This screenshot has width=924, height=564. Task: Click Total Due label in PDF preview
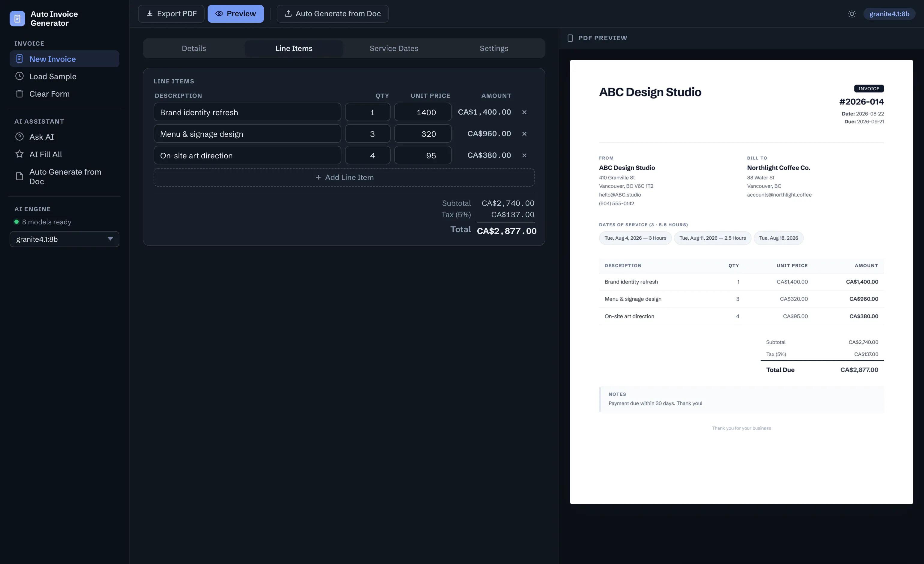click(780, 370)
